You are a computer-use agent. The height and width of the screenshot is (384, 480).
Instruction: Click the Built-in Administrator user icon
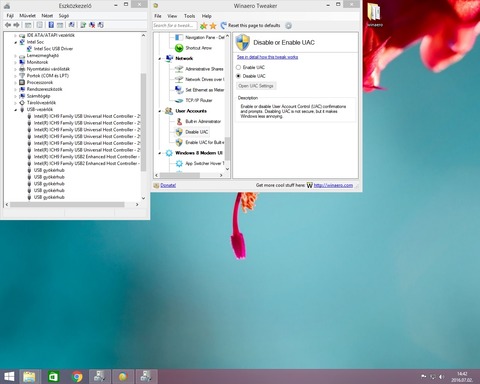click(x=179, y=121)
